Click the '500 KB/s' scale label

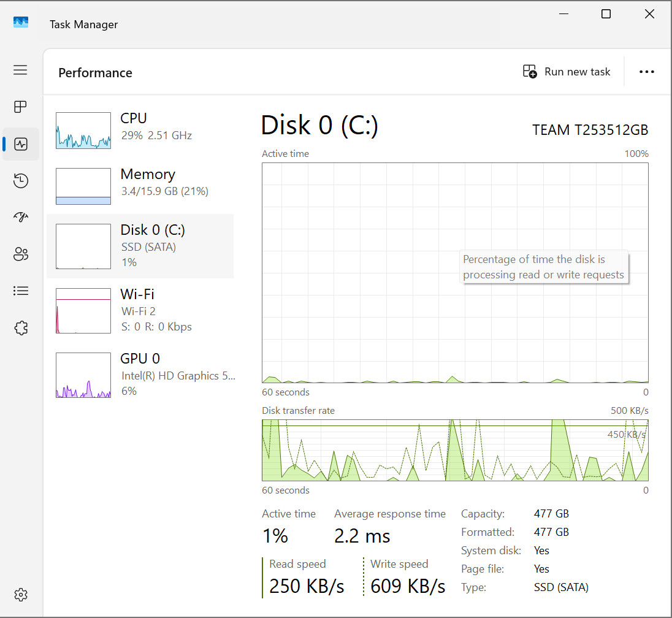pyautogui.click(x=630, y=411)
